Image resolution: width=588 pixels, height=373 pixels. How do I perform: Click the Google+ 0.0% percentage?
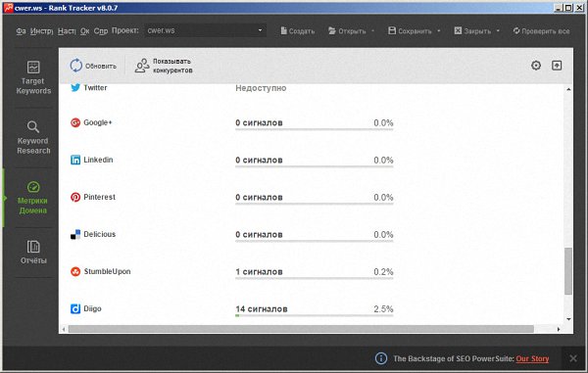[x=383, y=122]
